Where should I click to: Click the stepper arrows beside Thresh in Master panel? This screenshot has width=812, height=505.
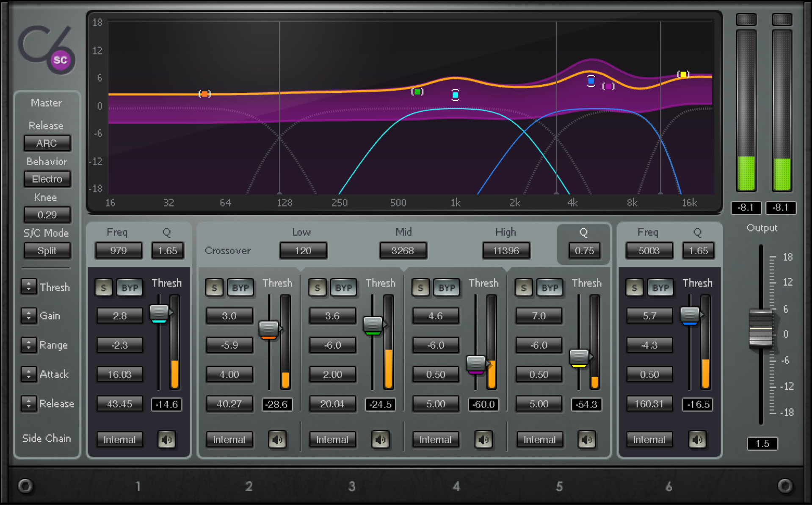pos(29,287)
